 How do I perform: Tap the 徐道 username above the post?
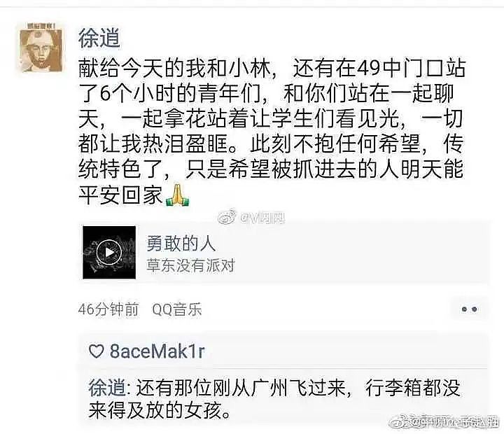[x=99, y=38]
